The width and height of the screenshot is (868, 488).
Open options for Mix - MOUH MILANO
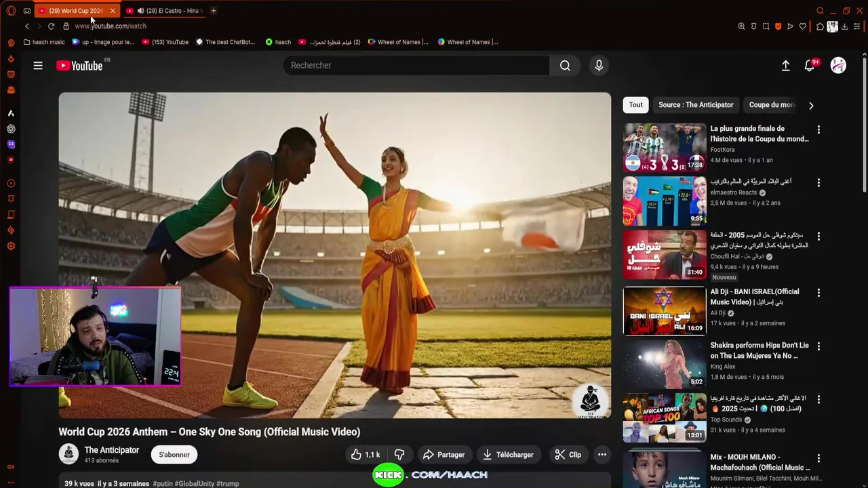coord(818,458)
